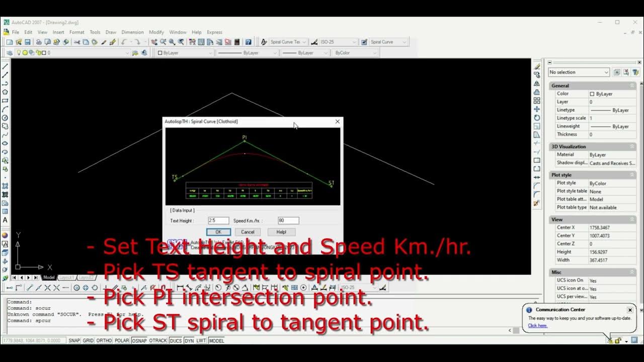Viewport: 644px width, 362px height.
Task: Open the ByLayer color control dropdown
Action: (185, 53)
